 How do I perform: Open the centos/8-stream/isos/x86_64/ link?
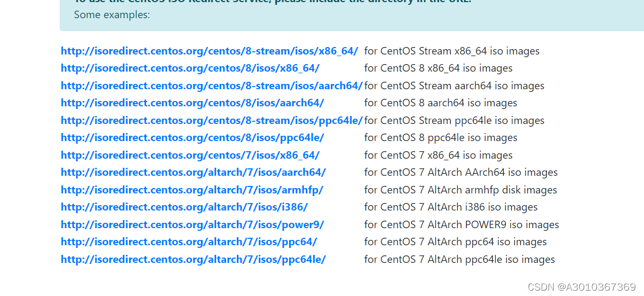(209, 51)
